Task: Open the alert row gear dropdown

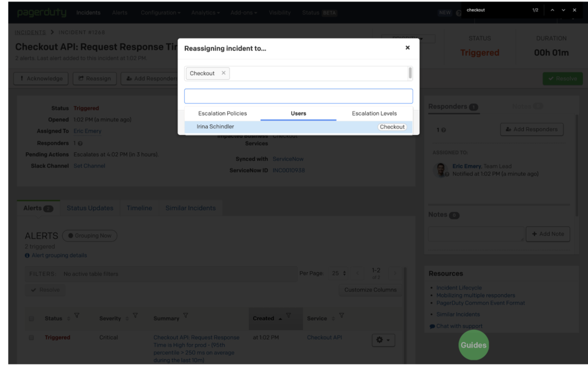Action: click(383, 340)
